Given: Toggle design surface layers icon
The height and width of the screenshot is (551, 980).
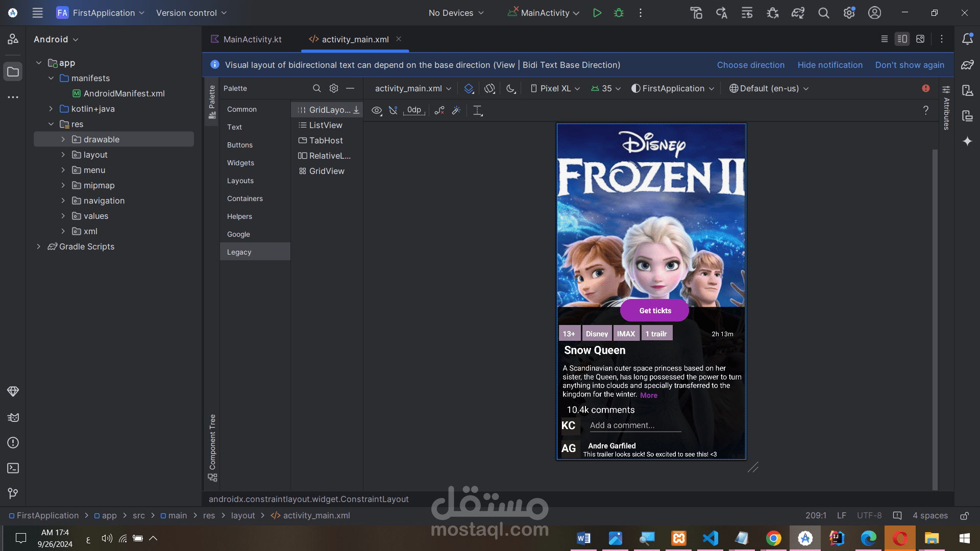Looking at the screenshot, I should pyautogui.click(x=469, y=88).
